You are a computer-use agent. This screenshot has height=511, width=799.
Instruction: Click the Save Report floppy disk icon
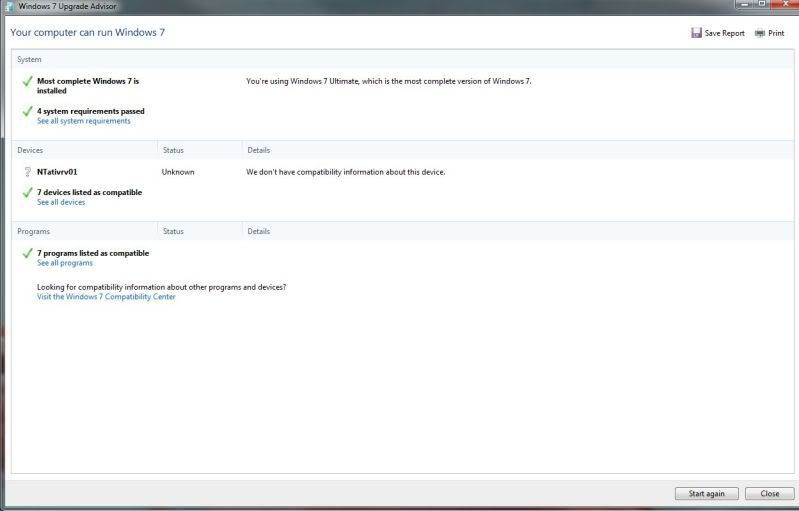(x=696, y=33)
